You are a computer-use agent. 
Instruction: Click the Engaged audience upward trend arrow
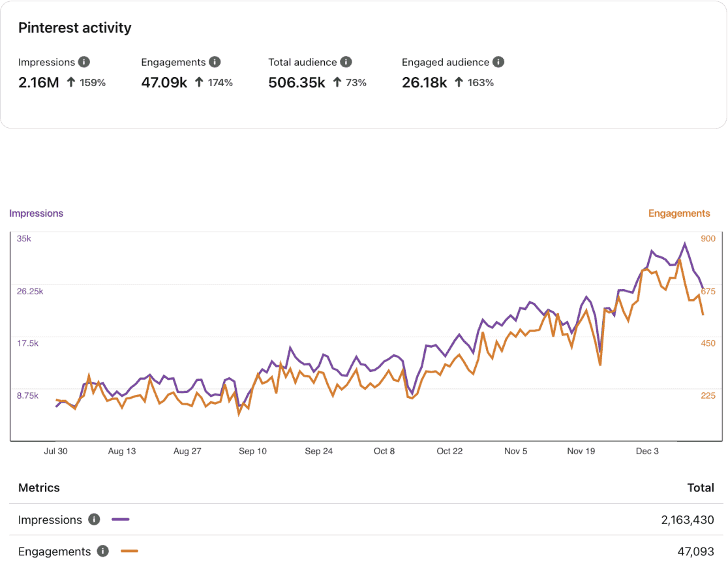[459, 82]
